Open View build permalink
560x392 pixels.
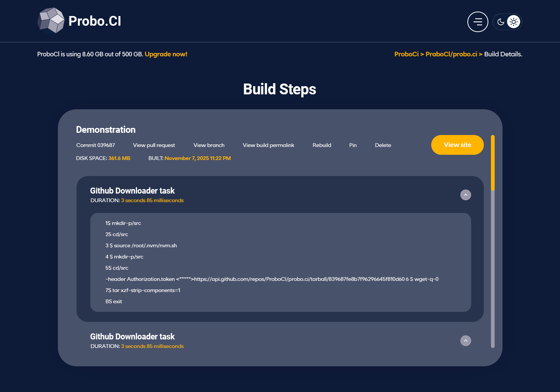coord(268,145)
